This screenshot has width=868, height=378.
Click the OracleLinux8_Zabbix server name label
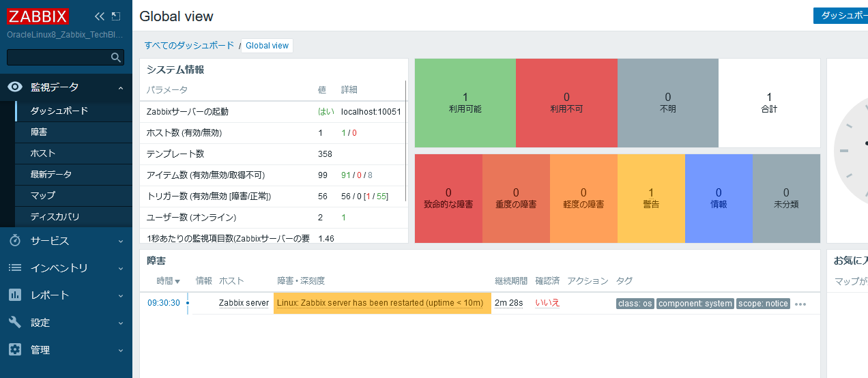click(x=66, y=34)
